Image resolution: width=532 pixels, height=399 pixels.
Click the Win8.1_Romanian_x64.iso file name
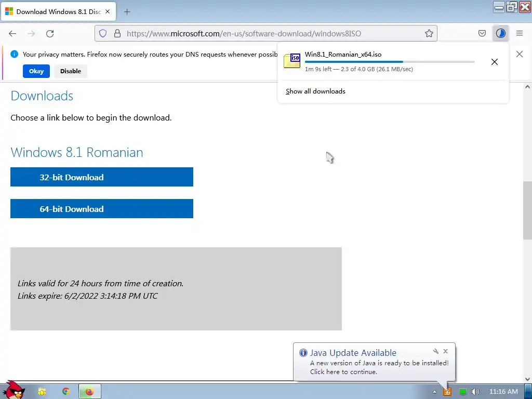(343, 54)
